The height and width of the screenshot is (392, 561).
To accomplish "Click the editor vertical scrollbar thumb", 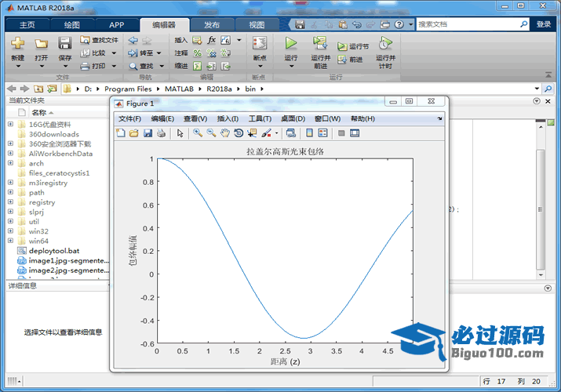I will coord(541,209).
